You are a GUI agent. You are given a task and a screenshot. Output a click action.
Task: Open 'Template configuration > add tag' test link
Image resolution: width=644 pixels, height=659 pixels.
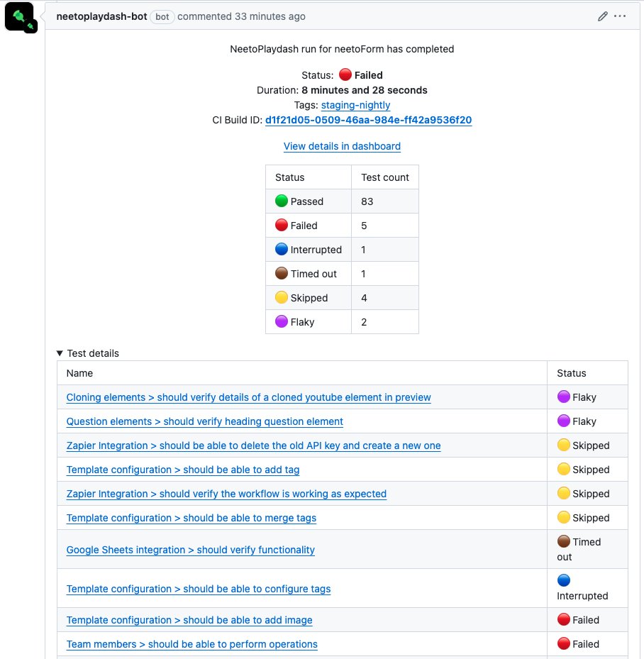[x=183, y=470]
